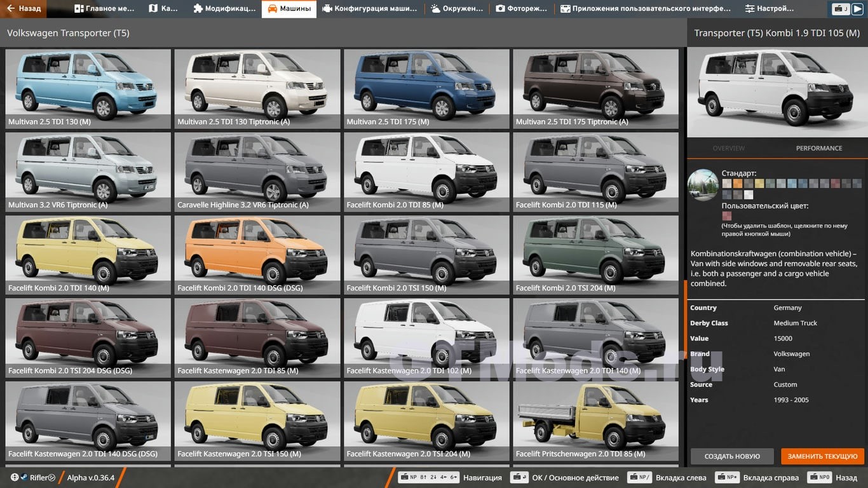Choose Facelift Kastenwagen 2.0 TDI 85 (M)
868x488 pixels.
(257, 338)
